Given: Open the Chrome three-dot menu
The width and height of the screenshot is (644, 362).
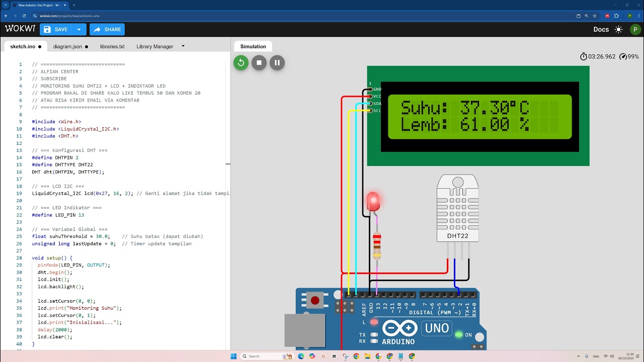Looking at the screenshot, I should [638, 16].
